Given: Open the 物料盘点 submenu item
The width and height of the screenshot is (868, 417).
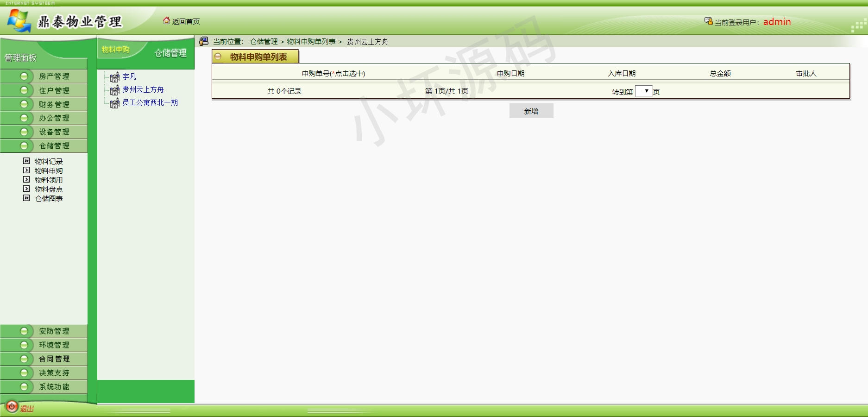Looking at the screenshot, I should click(x=49, y=189).
